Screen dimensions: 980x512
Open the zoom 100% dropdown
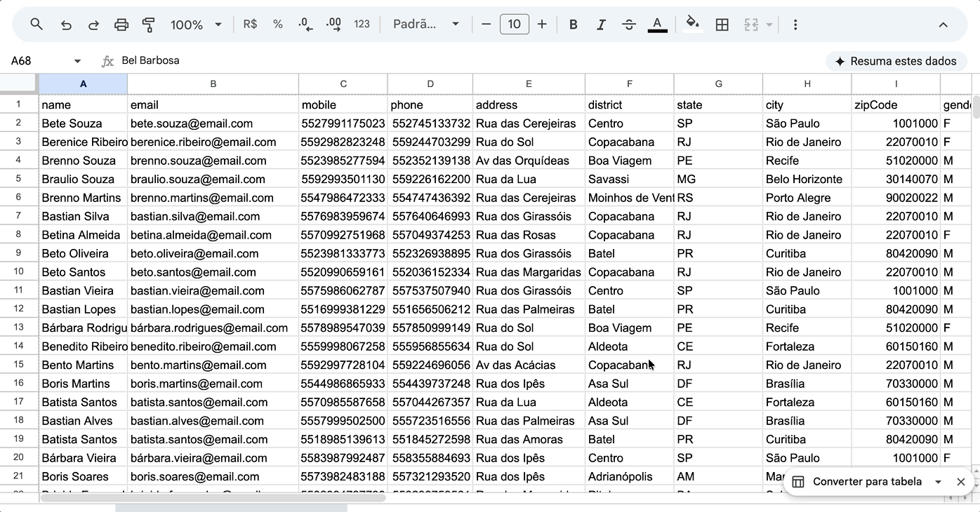point(196,25)
